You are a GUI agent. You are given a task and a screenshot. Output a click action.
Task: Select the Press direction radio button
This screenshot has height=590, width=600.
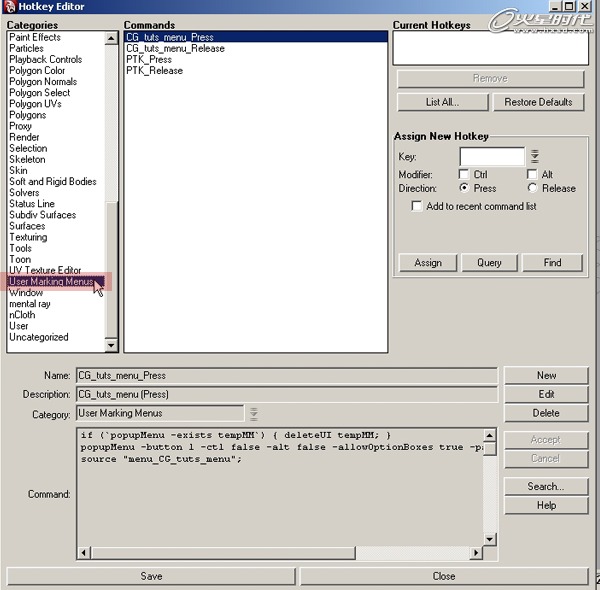click(464, 188)
